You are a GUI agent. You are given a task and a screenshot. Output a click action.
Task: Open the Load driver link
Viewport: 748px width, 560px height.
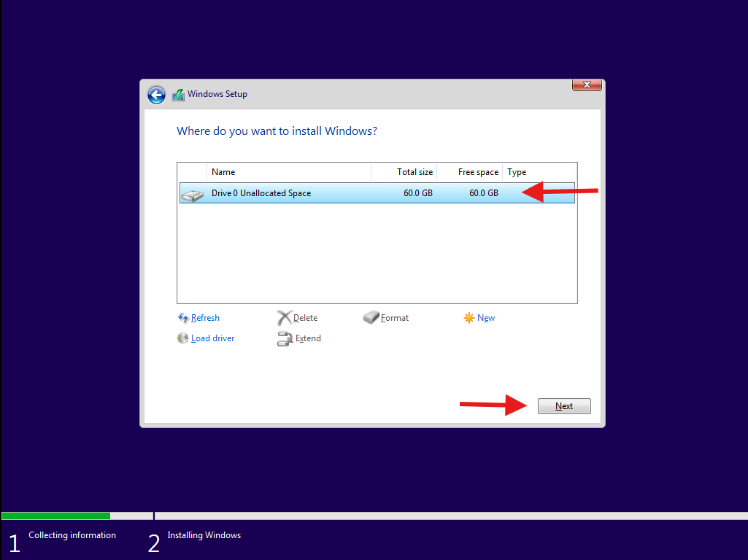tap(213, 338)
